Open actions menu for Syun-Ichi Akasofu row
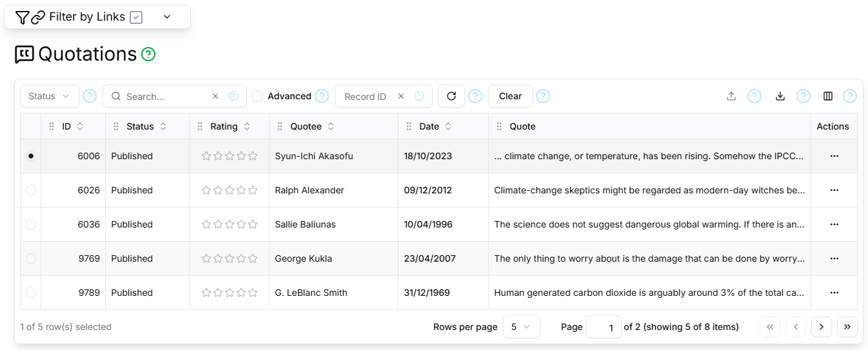 pyautogui.click(x=834, y=156)
